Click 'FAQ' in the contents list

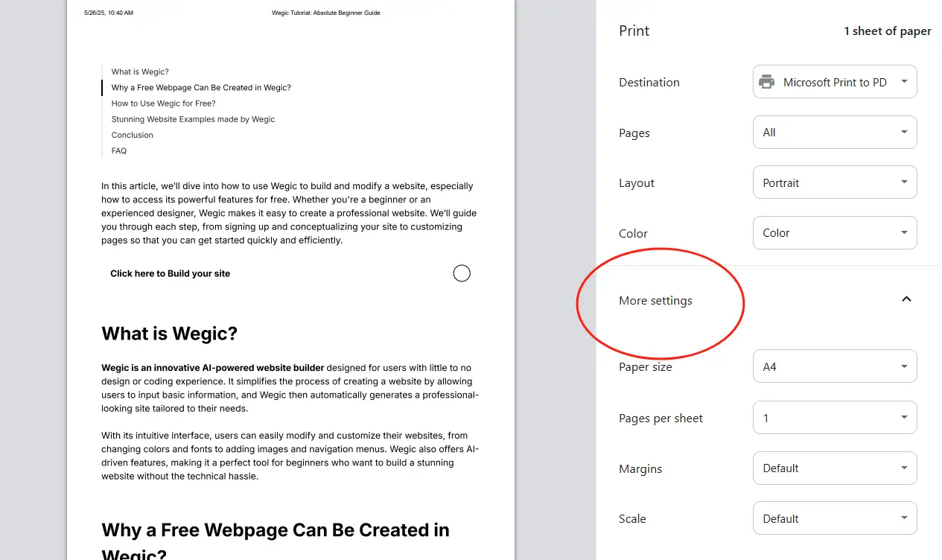point(119,150)
